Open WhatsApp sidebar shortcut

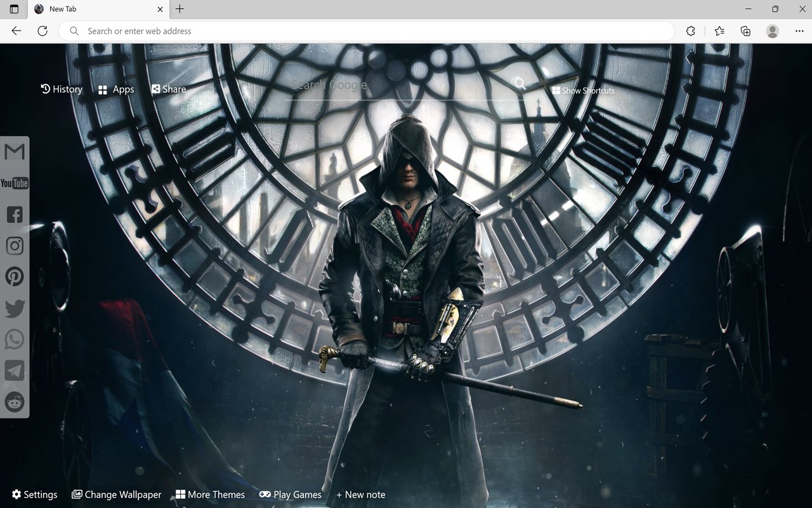point(15,339)
